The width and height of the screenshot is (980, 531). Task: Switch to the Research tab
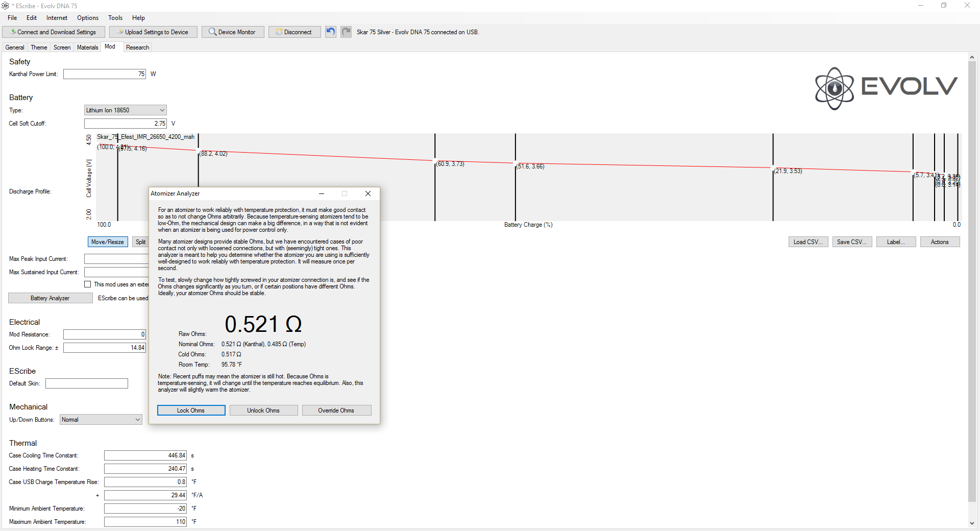click(x=137, y=47)
